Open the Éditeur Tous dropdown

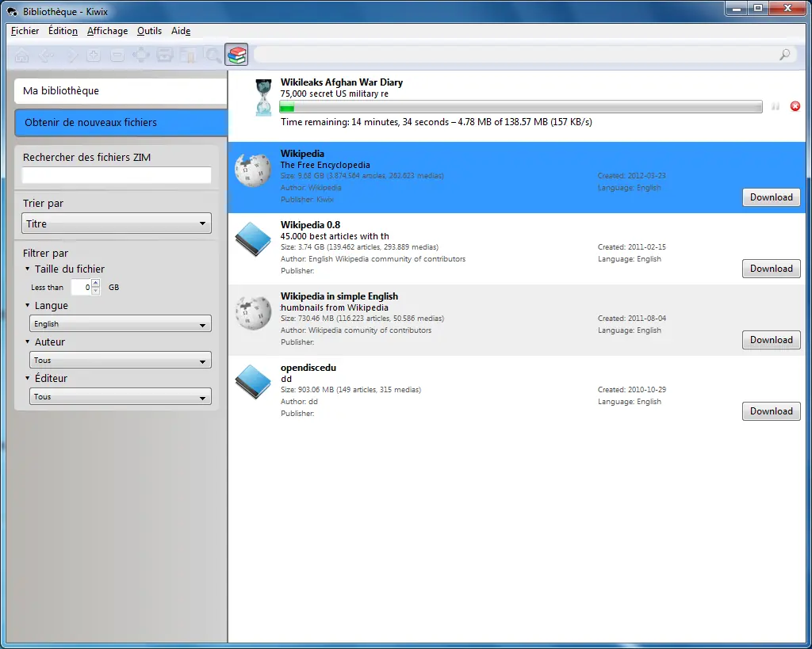coord(121,396)
